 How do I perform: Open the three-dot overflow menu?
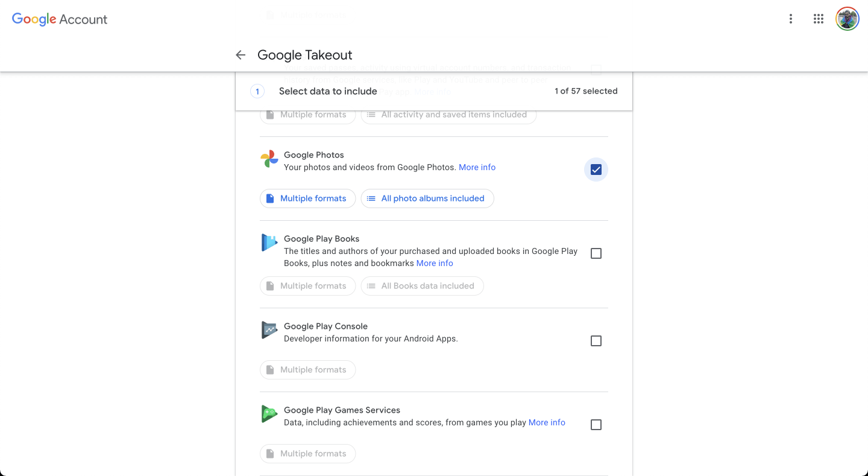790,19
